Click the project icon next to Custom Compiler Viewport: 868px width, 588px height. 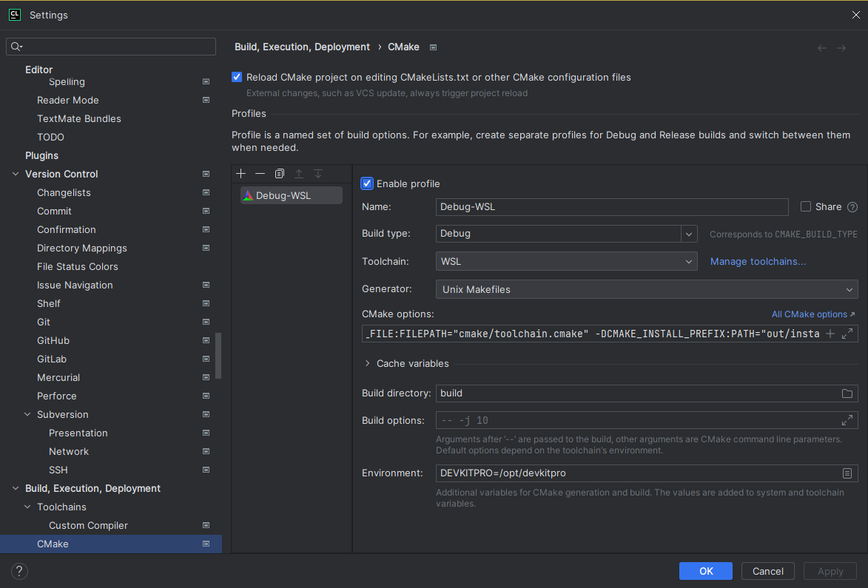pyautogui.click(x=206, y=525)
